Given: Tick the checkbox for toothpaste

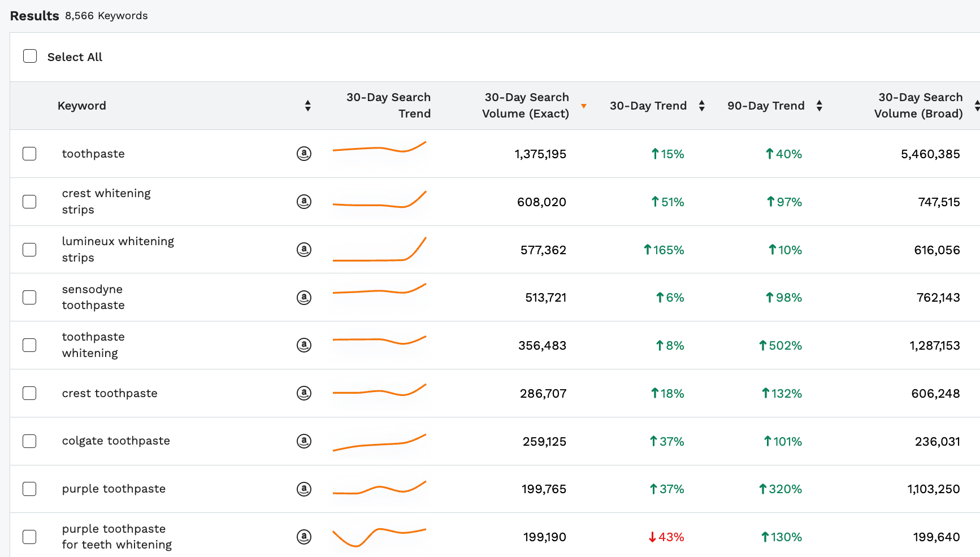Looking at the screenshot, I should pyautogui.click(x=29, y=154).
